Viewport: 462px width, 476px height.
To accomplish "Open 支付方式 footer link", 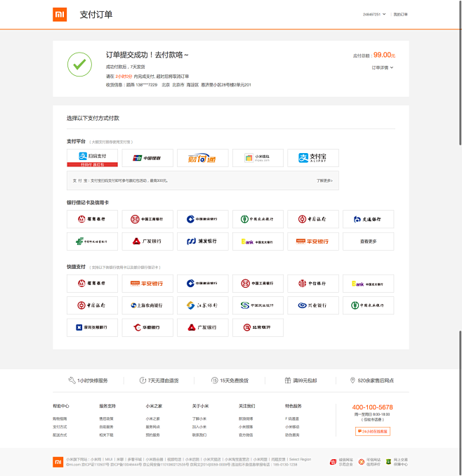I will coord(60,427).
